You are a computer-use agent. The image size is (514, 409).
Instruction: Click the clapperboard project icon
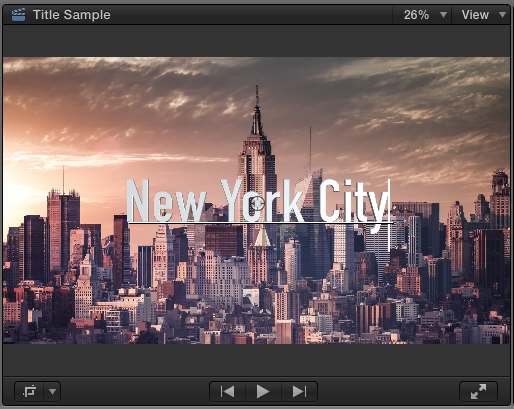pyautogui.click(x=18, y=15)
